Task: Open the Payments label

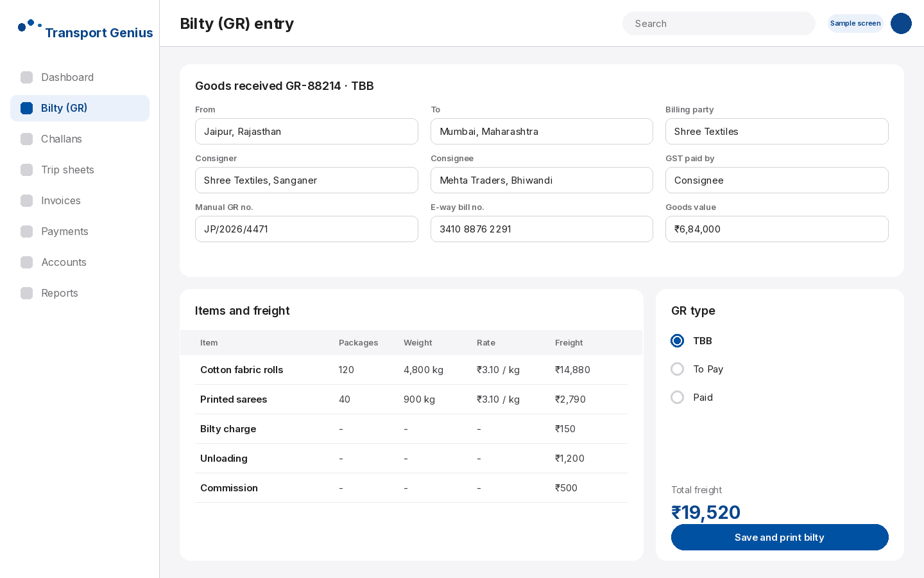Action: (x=65, y=231)
